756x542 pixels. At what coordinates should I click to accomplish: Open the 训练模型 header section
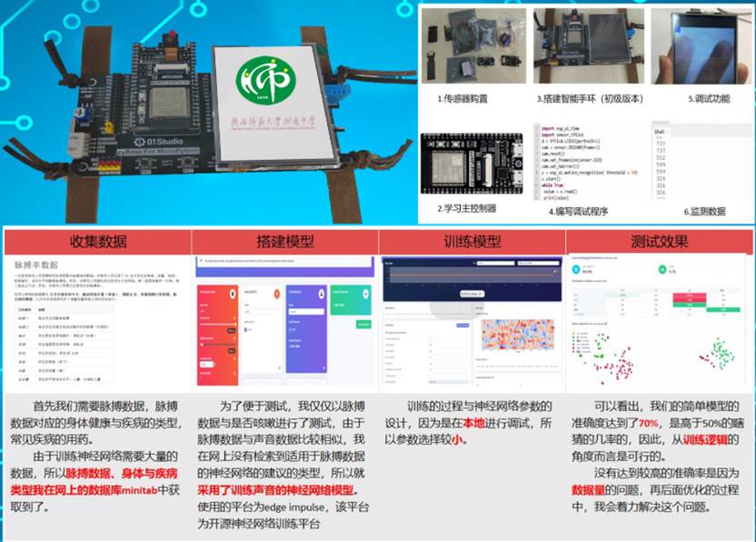coord(472,242)
